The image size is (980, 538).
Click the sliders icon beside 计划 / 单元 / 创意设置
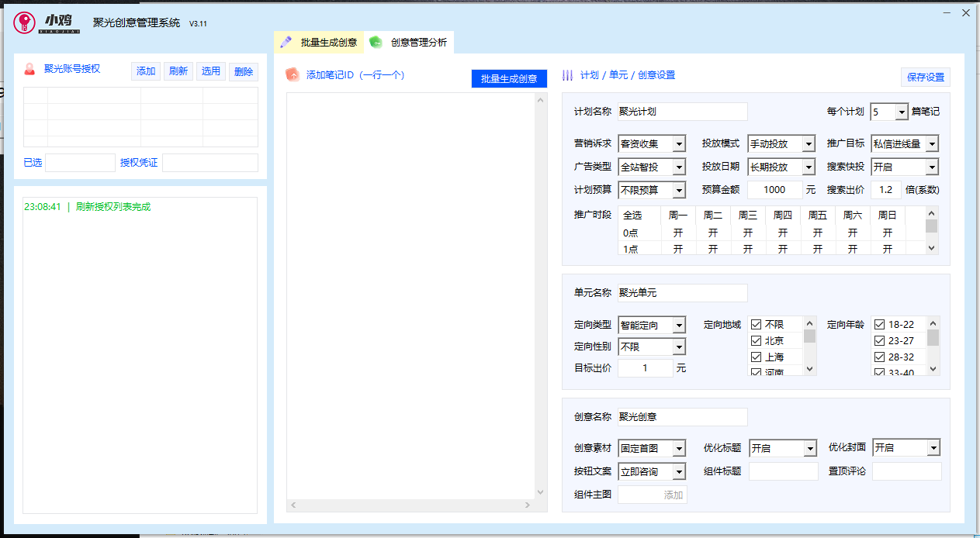pyautogui.click(x=567, y=75)
